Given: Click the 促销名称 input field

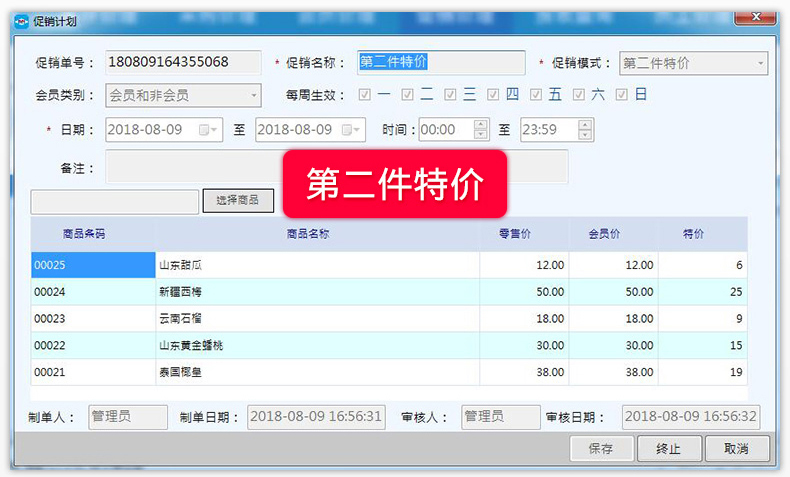Looking at the screenshot, I should click(x=441, y=62).
